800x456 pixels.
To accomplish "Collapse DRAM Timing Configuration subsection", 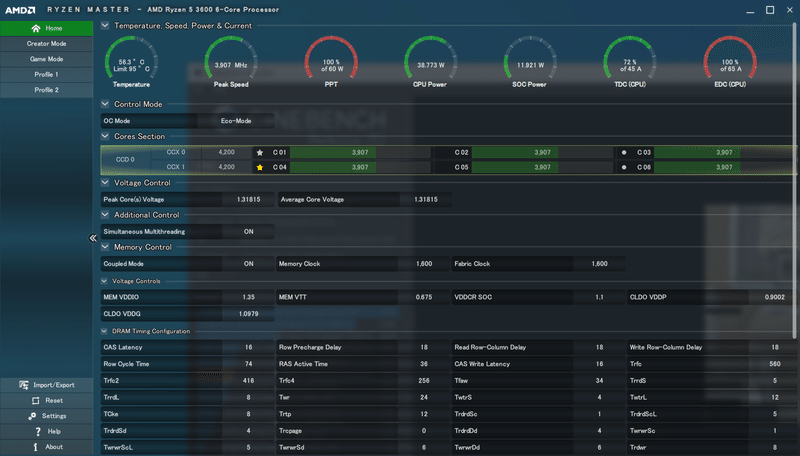I will [x=104, y=331].
